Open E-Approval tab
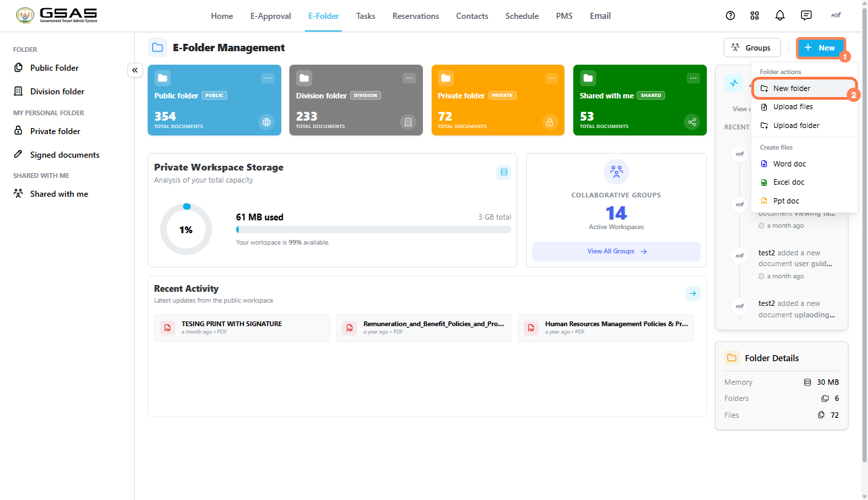Image resolution: width=868 pixels, height=500 pixels. [270, 16]
